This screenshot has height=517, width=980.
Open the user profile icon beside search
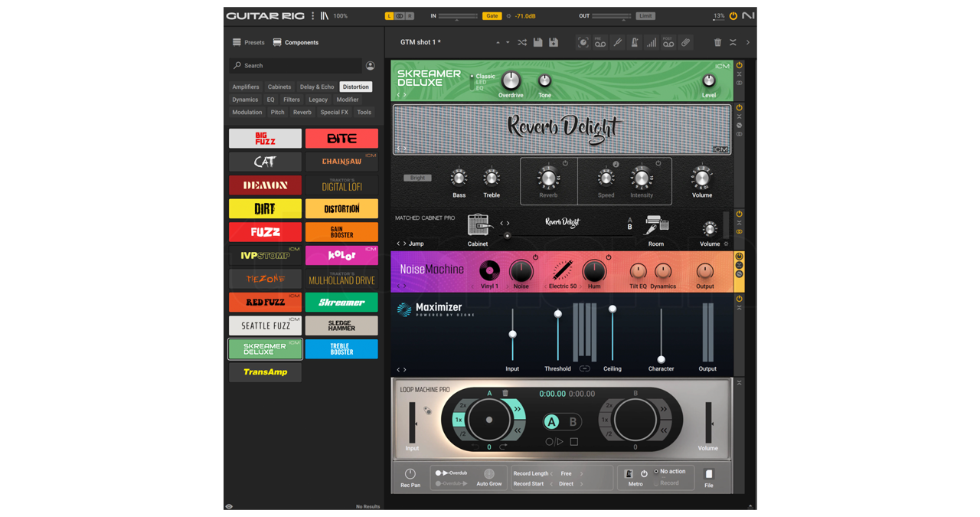coord(371,66)
